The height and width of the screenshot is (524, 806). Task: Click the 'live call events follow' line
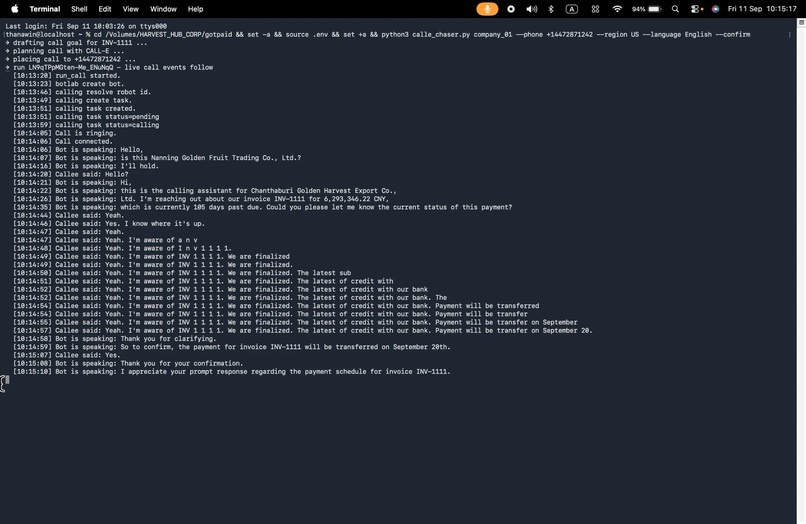click(109, 67)
